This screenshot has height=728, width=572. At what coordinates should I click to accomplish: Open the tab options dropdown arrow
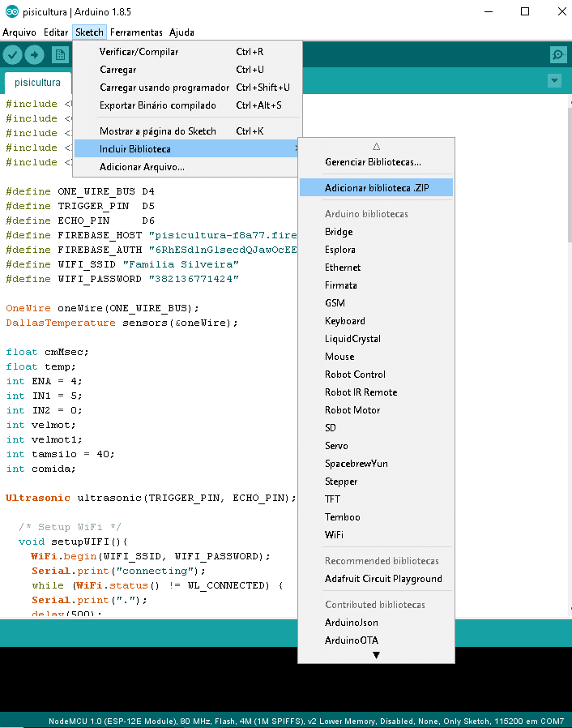554,81
